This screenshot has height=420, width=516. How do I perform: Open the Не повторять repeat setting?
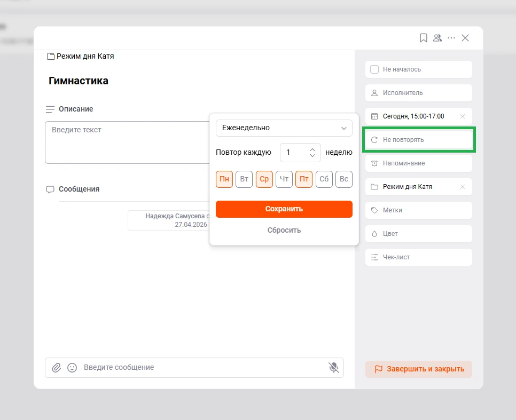coord(418,140)
